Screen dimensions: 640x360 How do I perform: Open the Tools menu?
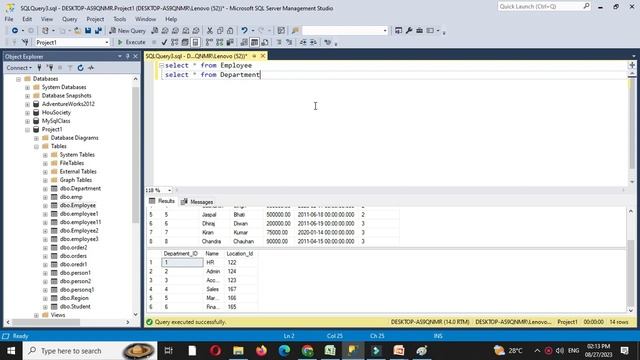coord(120,19)
